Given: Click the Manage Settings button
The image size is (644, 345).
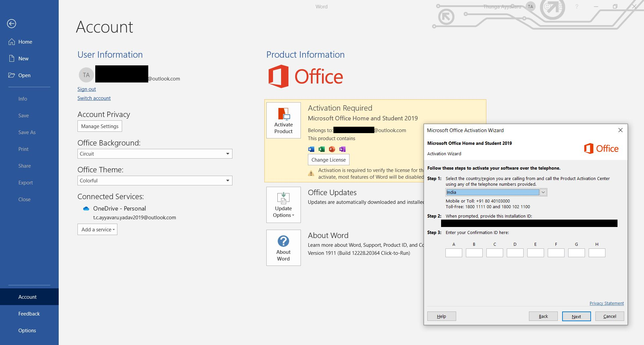Looking at the screenshot, I should 100,126.
